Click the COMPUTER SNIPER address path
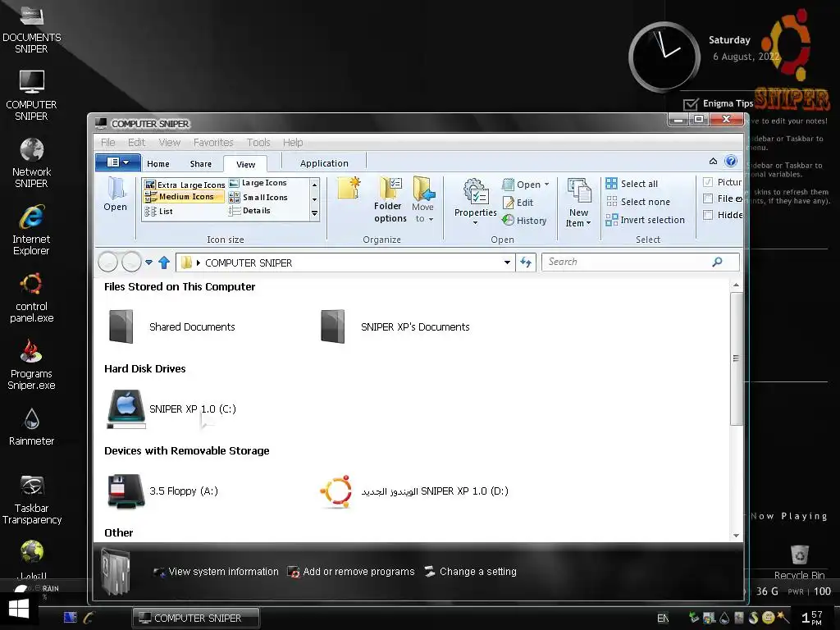Viewport: 840px width, 630px height. [x=249, y=263]
